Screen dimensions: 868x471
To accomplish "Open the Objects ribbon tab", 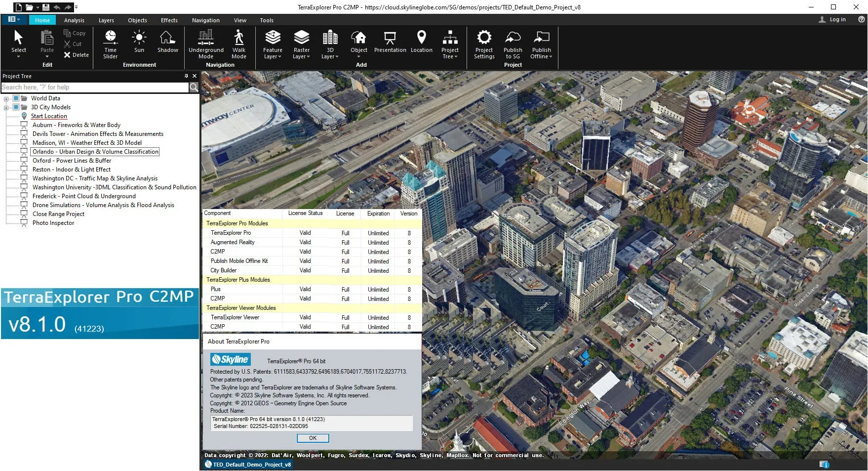I will (x=137, y=20).
